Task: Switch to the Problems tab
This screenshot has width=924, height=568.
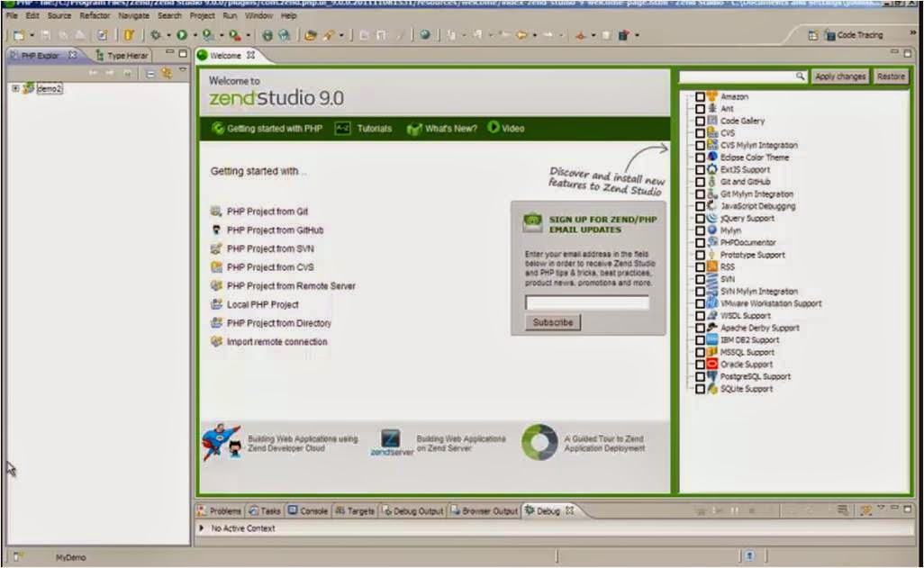Action: tap(219, 511)
